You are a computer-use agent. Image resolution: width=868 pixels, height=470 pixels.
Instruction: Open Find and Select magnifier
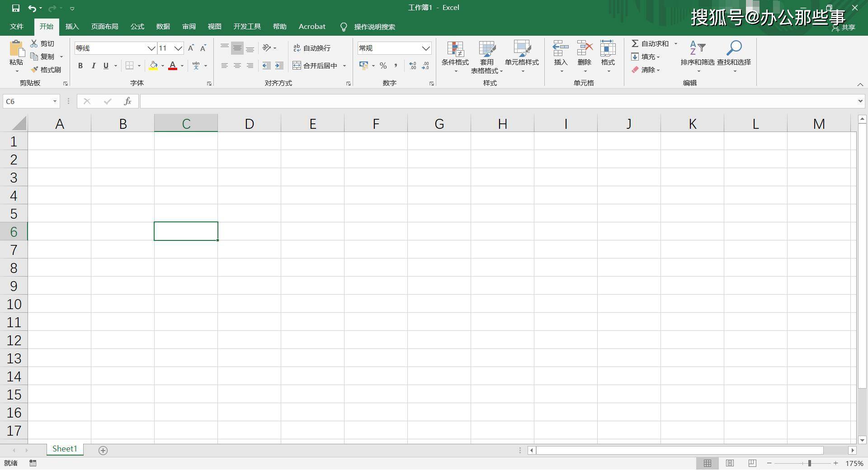pyautogui.click(x=734, y=48)
